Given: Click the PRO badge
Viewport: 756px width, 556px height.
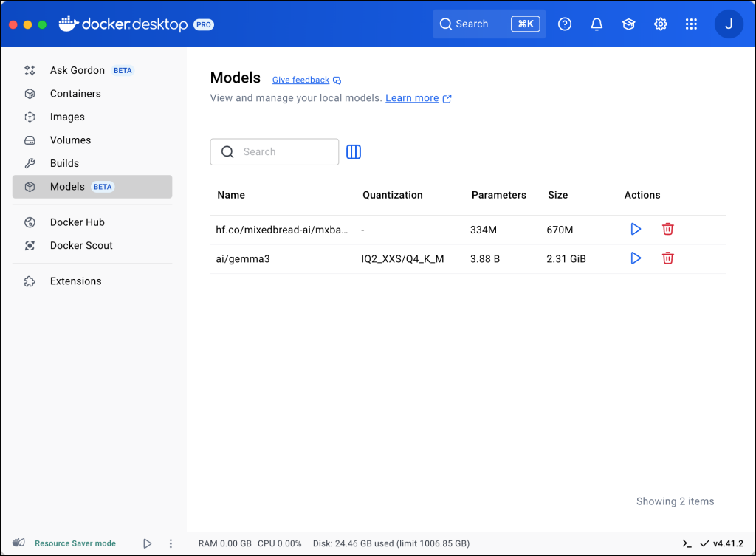Looking at the screenshot, I should pos(204,24).
